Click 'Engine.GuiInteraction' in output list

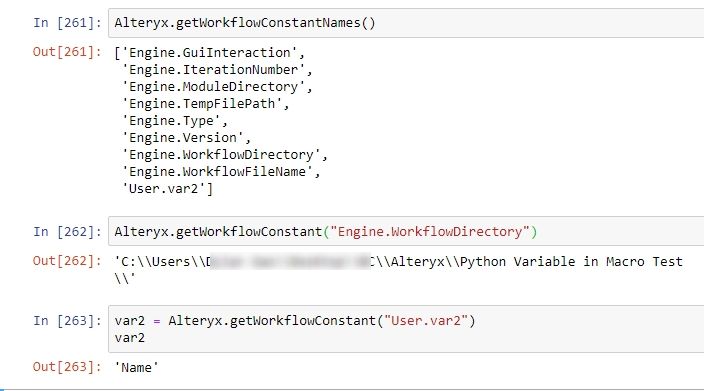click(x=210, y=53)
